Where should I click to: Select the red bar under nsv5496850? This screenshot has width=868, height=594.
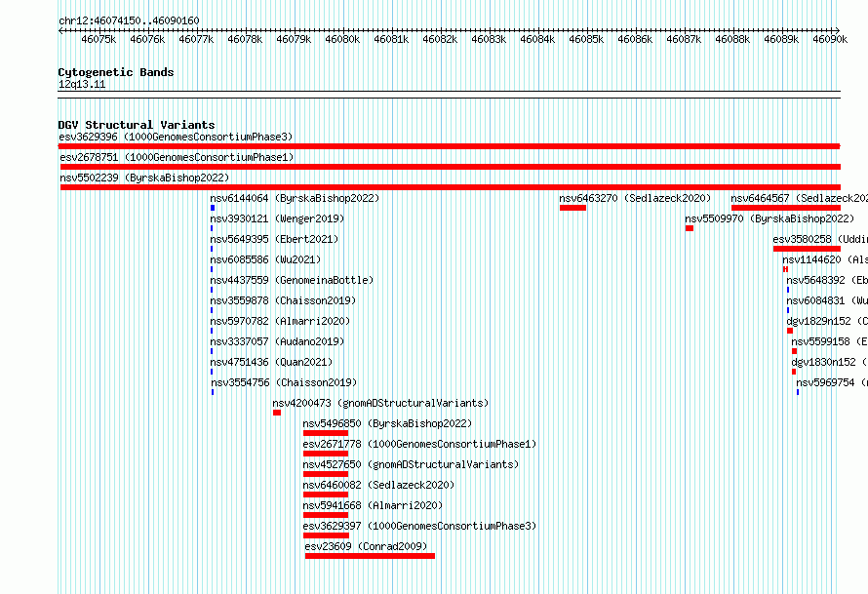pyautogui.click(x=326, y=433)
